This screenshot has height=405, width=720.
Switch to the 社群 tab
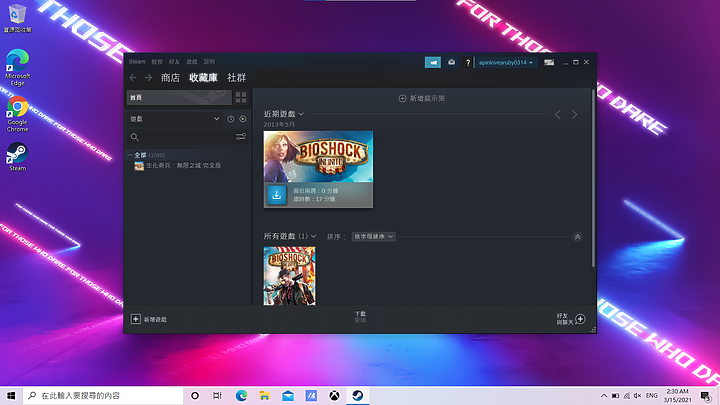point(236,78)
